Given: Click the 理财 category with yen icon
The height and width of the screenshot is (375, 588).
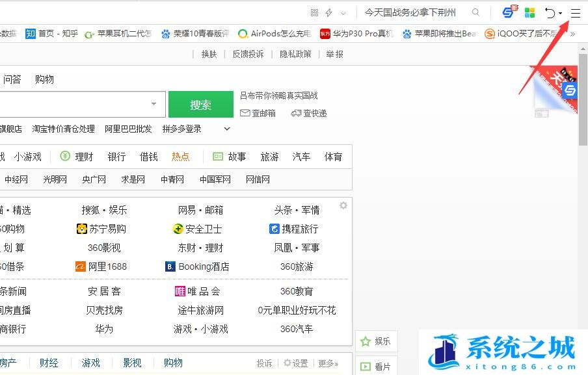Looking at the screenshot, I should pos(77,157).
